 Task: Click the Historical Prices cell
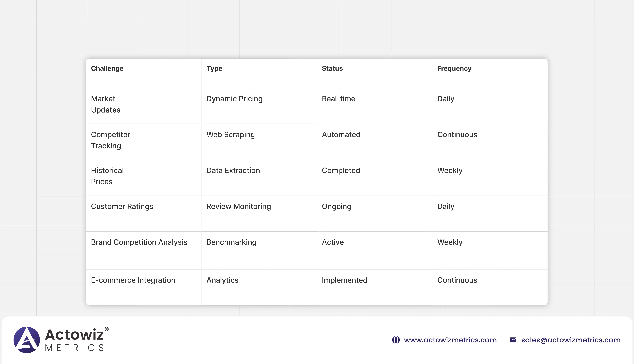point(107,176)
